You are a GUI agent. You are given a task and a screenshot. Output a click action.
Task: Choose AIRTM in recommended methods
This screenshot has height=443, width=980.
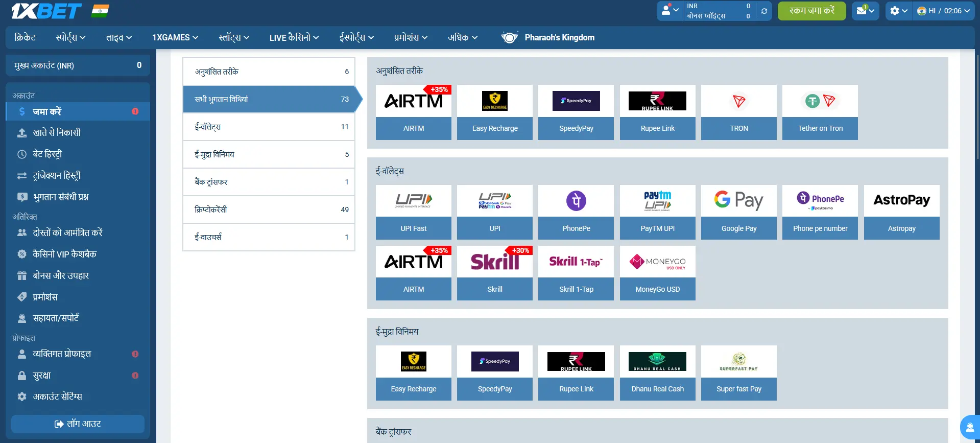(x=414, y=112)
